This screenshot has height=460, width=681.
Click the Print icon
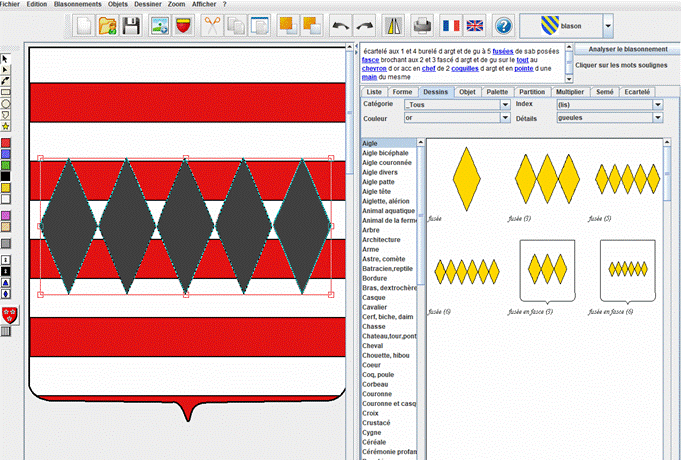tap(423, 25)
